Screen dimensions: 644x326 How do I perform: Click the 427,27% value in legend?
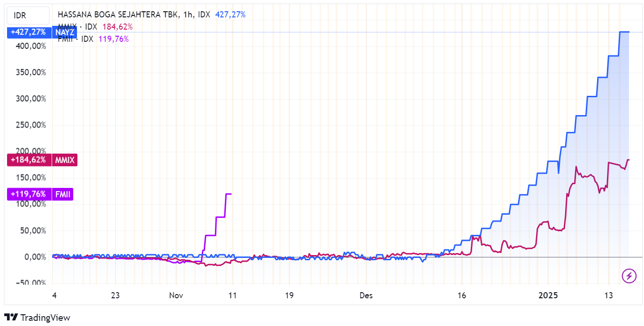point(230,15)
